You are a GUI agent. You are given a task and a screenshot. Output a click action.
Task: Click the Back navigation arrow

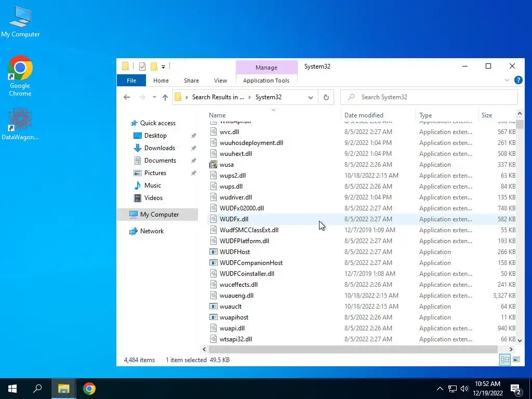(x=127, y=97)
